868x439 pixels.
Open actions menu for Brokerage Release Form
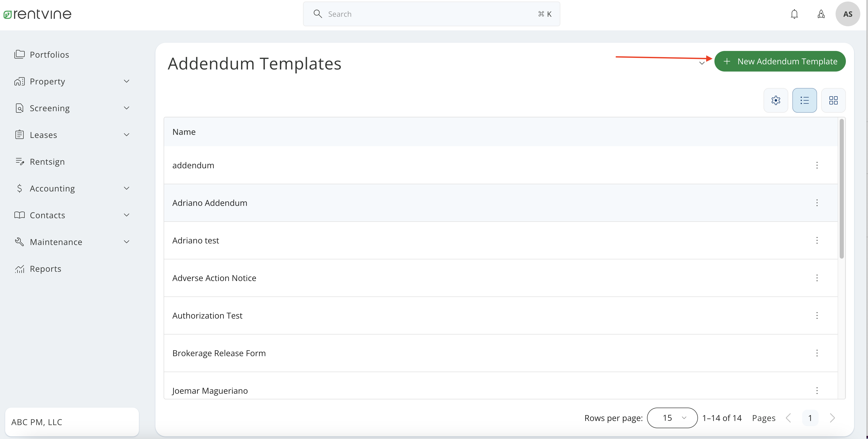(817, 353)
